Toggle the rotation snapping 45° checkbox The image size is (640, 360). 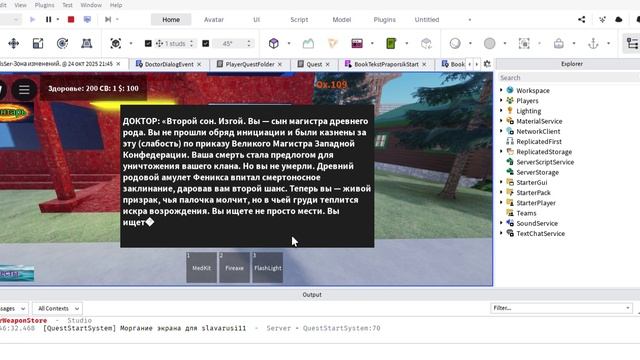(x=206, y=43)
